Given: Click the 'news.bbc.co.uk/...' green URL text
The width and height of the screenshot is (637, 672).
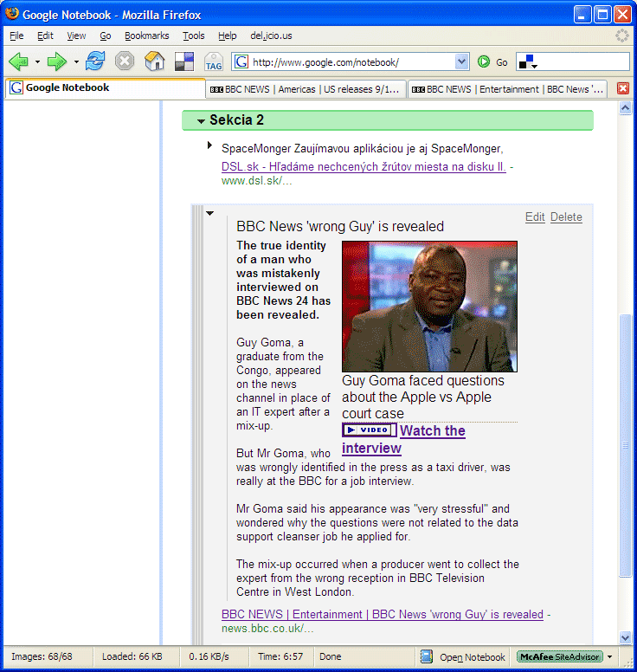Looking at the screenshot, I should (267, 629).
